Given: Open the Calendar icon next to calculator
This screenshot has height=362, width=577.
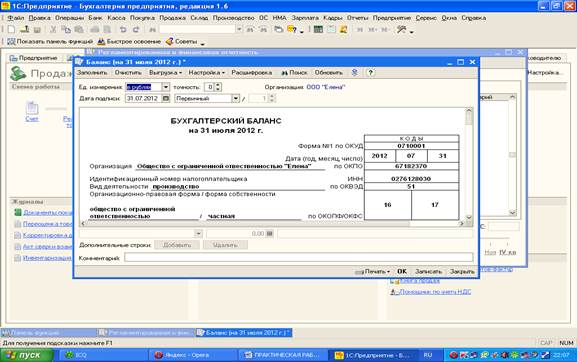Looking at the screenshot, I should tap(331, 30).
